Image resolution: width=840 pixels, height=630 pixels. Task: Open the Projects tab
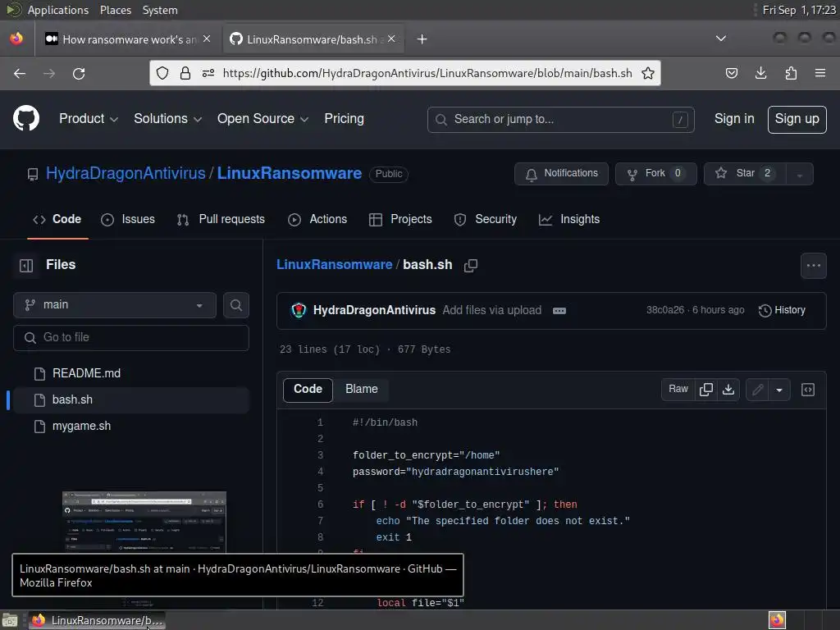click(x=400, y=219)
